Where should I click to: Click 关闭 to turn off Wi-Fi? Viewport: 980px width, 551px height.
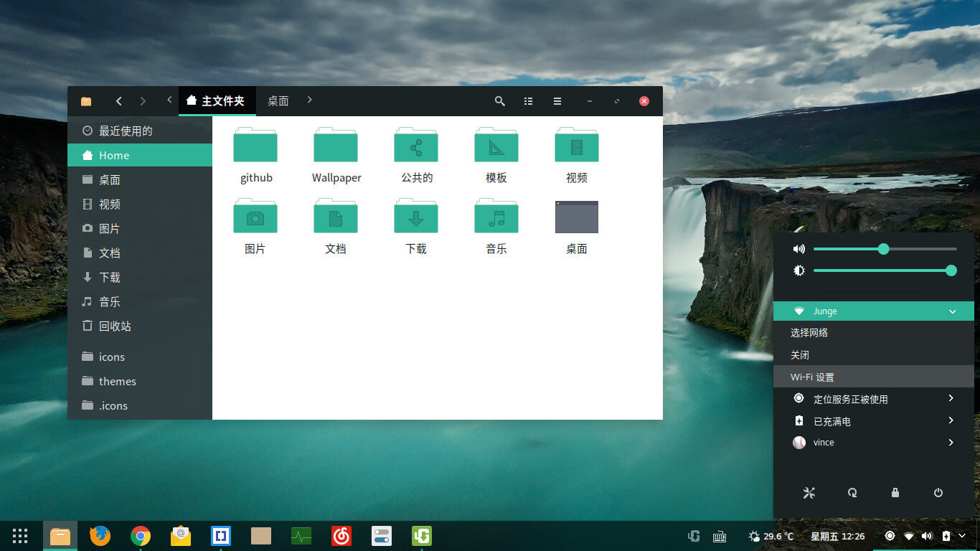(800, 354)
